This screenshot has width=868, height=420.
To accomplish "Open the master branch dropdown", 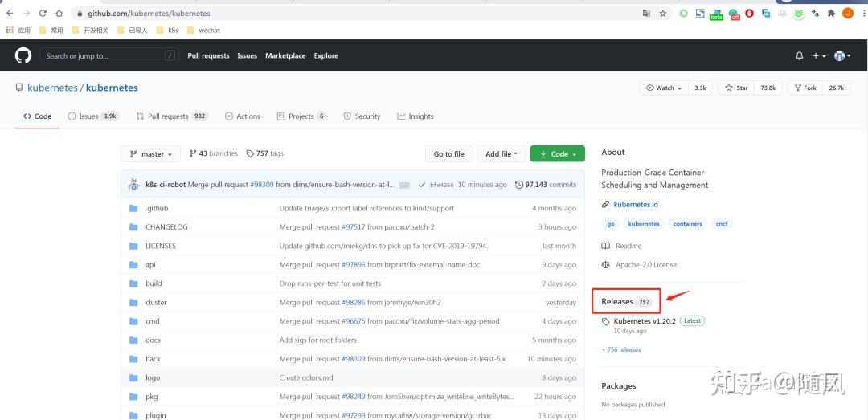I will click(x=150, y=154).
